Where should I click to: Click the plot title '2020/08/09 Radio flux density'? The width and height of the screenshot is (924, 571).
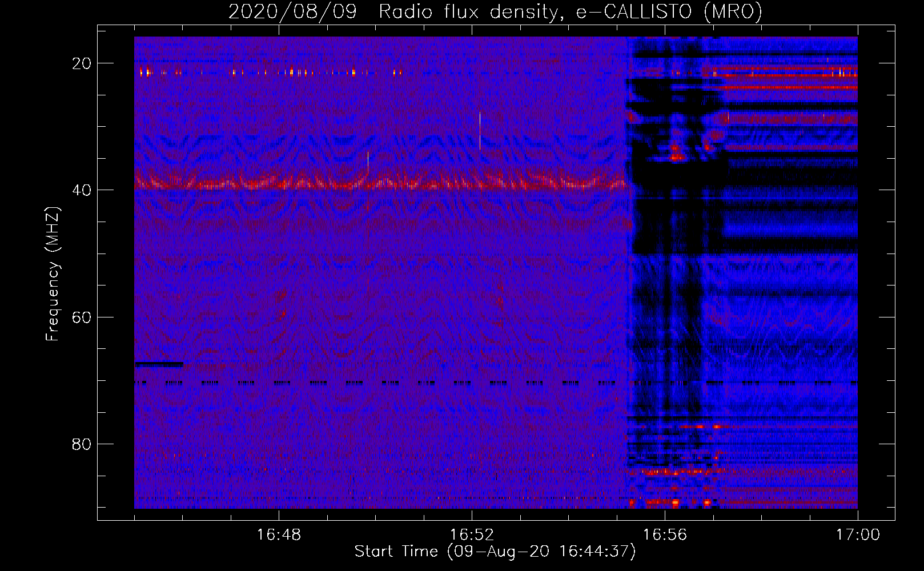[392, 11]
